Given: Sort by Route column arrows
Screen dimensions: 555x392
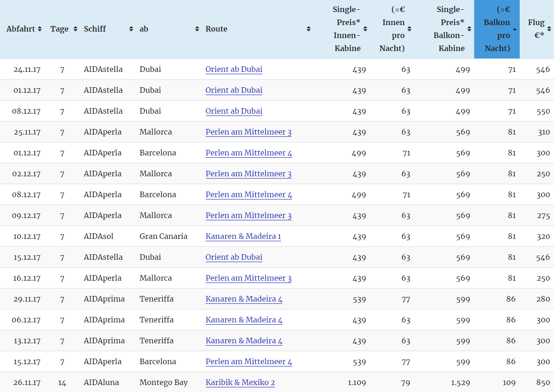Looking at the screenshot, I should pyautogui.click(x=309, y=29).
